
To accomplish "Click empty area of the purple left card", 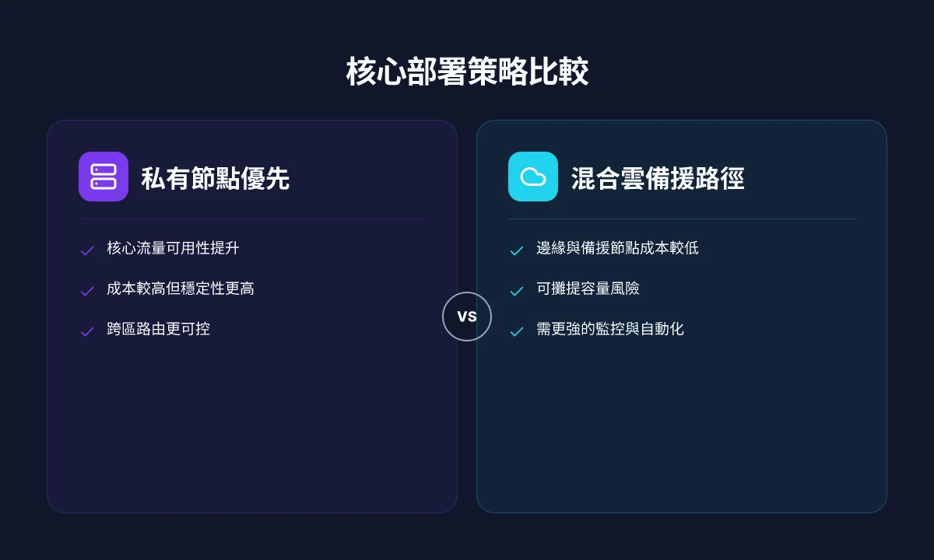I will click(251, 428).
